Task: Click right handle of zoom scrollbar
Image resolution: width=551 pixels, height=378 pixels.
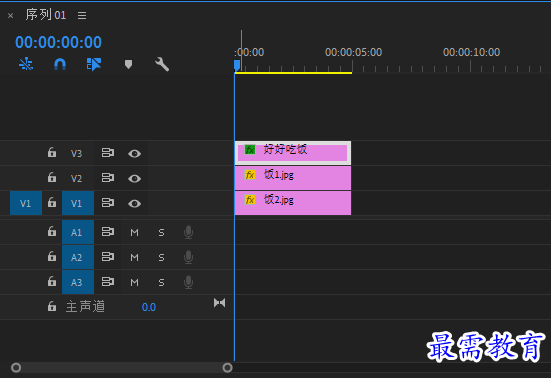Action: (227, 368)
